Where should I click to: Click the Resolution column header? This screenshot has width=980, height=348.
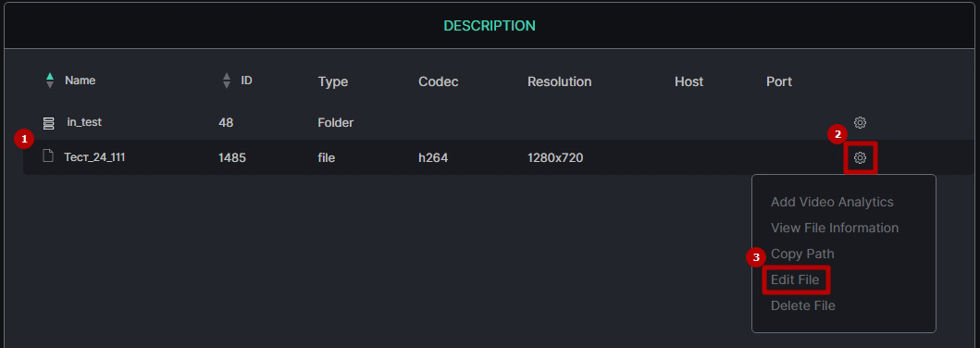[559, 81]
